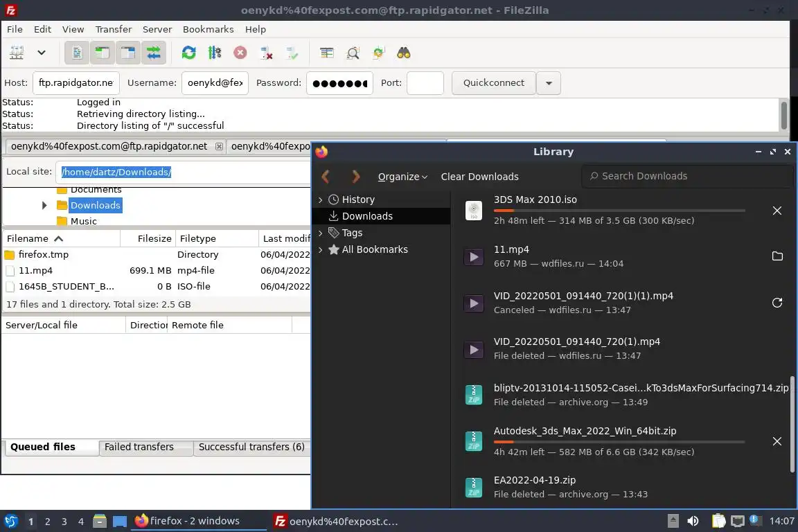Open volume control in system tray

point(693,521)
